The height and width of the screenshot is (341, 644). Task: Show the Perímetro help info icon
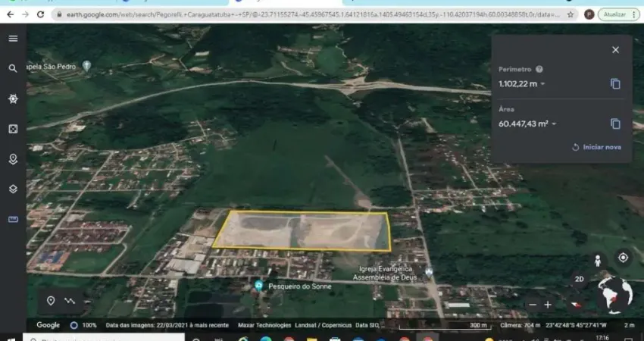pyautogui.click(x=539, y=70)
